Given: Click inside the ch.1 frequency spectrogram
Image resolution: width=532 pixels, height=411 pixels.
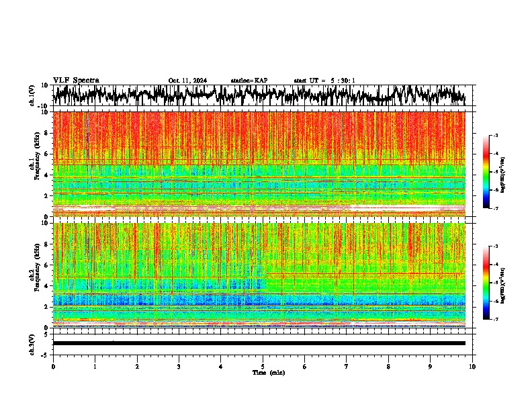Looking at the screenshot, I should coord(259,164).
